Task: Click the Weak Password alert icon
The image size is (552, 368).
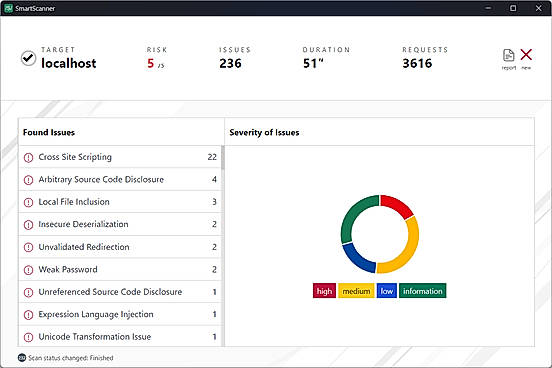Action: (28, 270)
